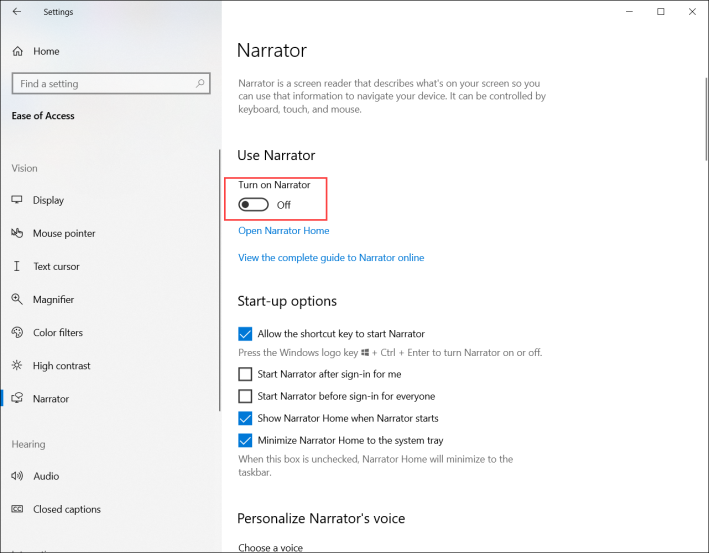Click the Personalize Narrator's voice heading
The width and height of the screenshot is (709, 553).
321,519
